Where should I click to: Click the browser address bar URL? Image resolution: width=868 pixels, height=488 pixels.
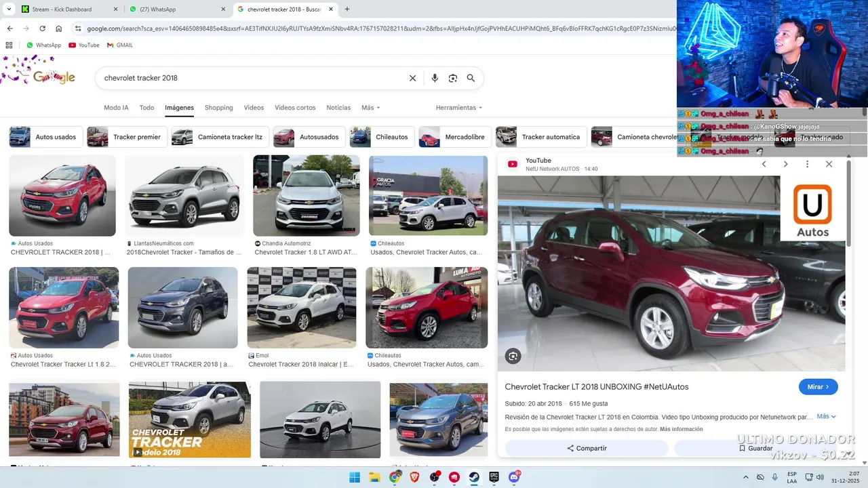(380, 28)
